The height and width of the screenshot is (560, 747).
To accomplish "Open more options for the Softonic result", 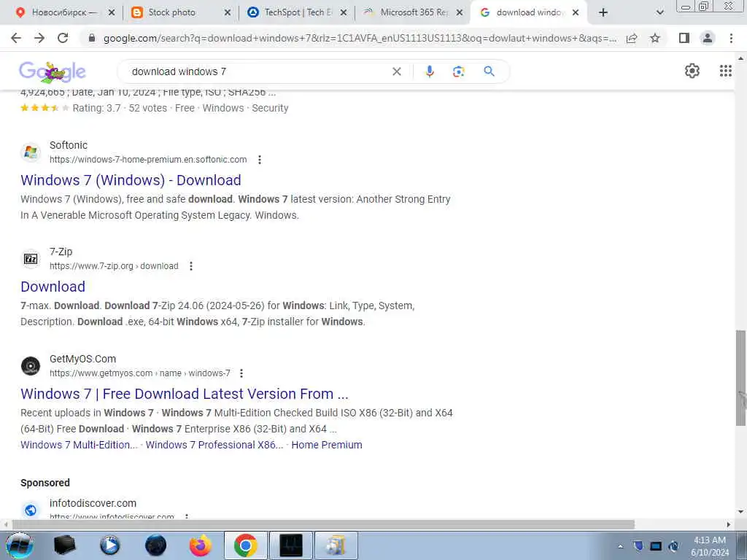I will 259,160.
